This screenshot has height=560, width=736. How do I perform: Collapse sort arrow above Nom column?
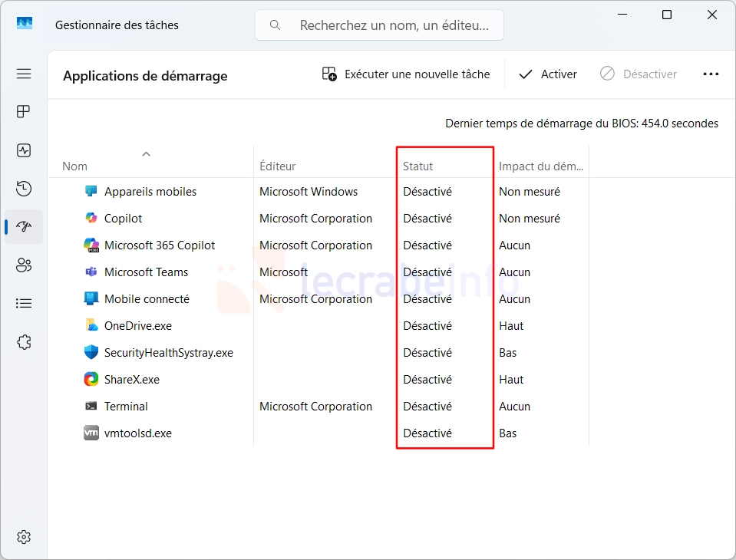click(x=146, y=154)
